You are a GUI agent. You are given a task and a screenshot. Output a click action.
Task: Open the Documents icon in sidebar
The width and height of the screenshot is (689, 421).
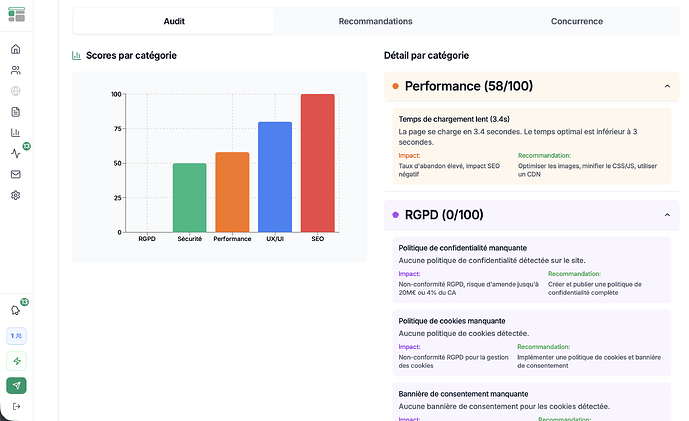tap(16, 112)
